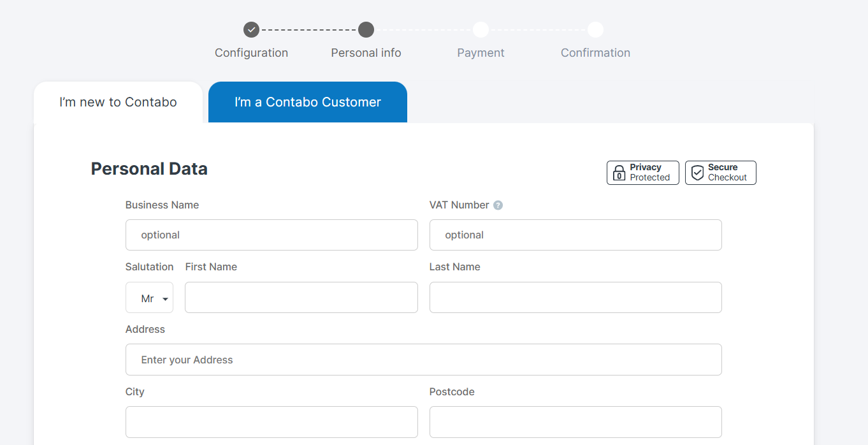This screenshot has width=868, height=445.
Task: Click the Address label
Action: (x=145, y=330)
